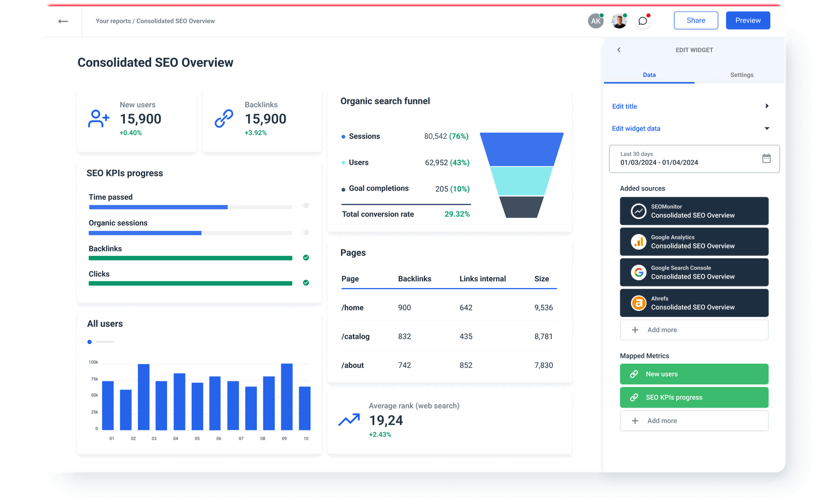829x504 pixels.
Task: Click the back arrow in top navigation
Action: tap(63, 21)
